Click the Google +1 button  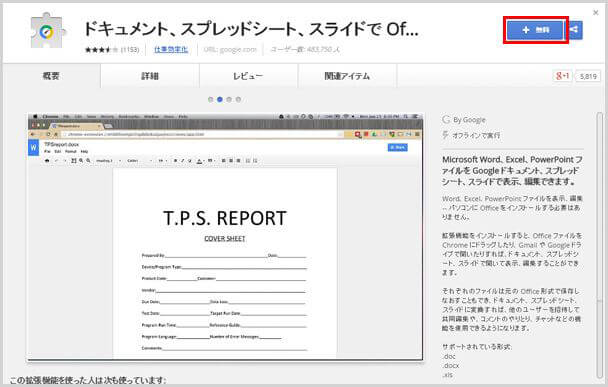562,76
